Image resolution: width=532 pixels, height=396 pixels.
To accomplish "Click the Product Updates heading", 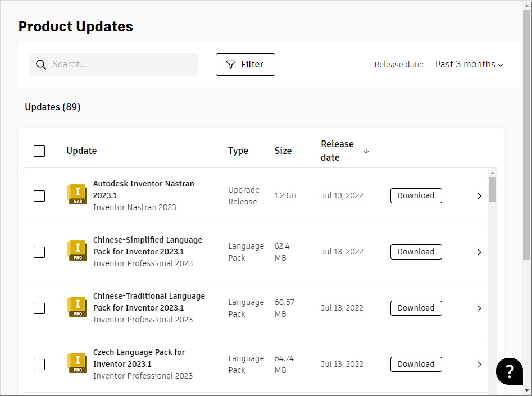I will pyautogui.click(x=76, y=26).
